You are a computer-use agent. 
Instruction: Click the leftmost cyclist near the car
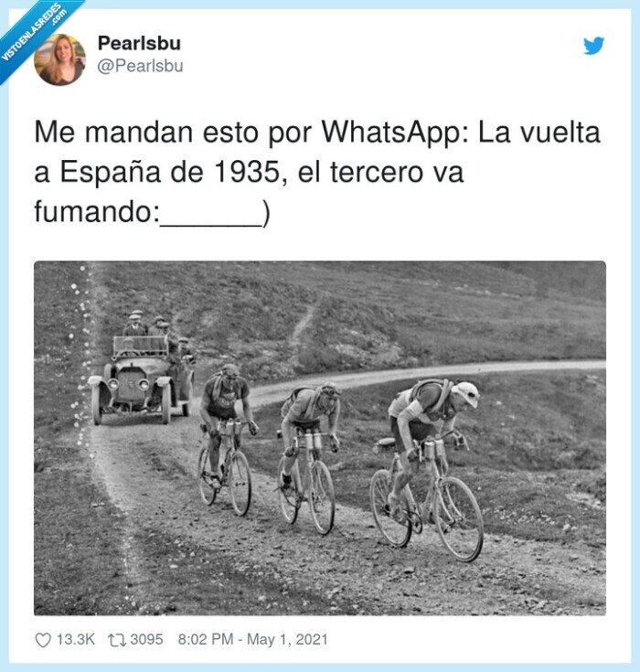pyautogui.click(x=227, y=438)
